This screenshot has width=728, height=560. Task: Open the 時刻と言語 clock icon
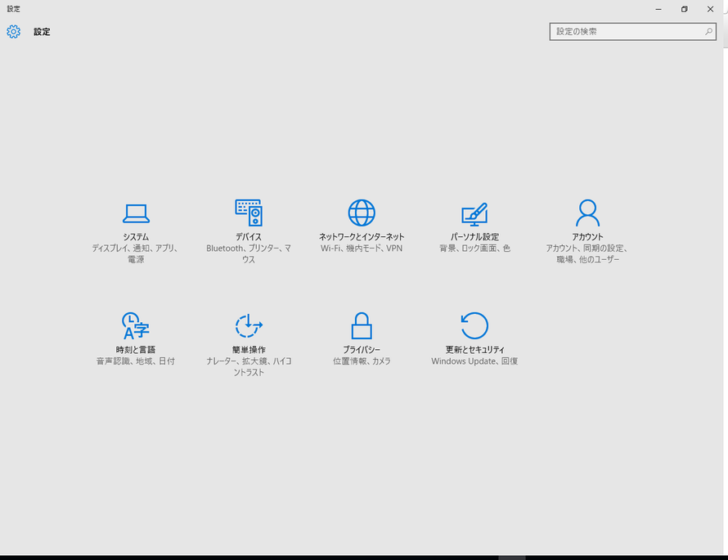(136, 325)
